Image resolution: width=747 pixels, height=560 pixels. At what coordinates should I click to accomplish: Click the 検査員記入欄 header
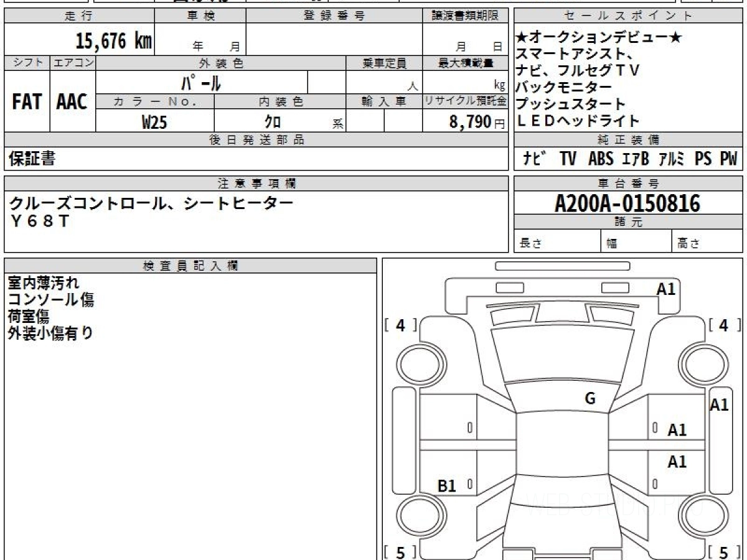190,265
